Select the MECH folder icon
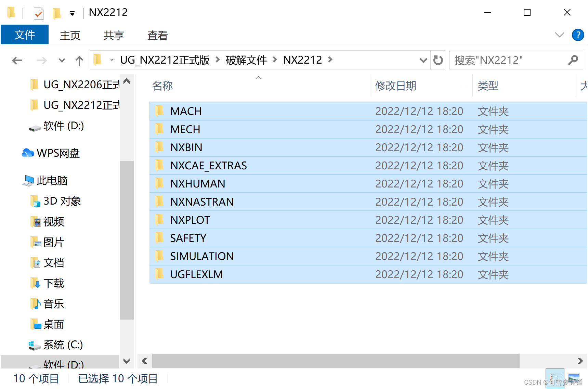Screen dimensions: 588x389 click(x=159, y=129)
